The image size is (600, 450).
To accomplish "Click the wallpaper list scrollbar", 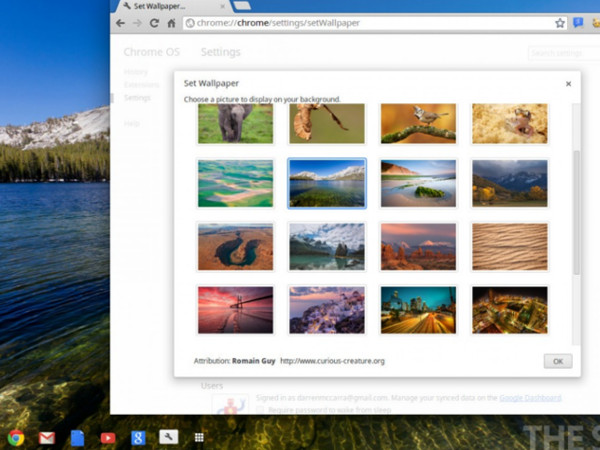I will coord(576,212).
